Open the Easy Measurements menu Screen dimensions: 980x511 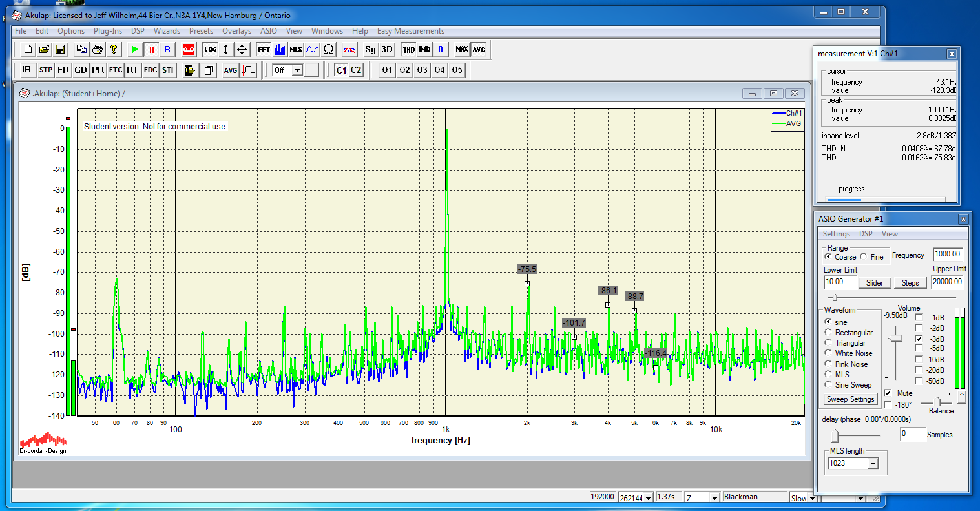click(411, 31)
